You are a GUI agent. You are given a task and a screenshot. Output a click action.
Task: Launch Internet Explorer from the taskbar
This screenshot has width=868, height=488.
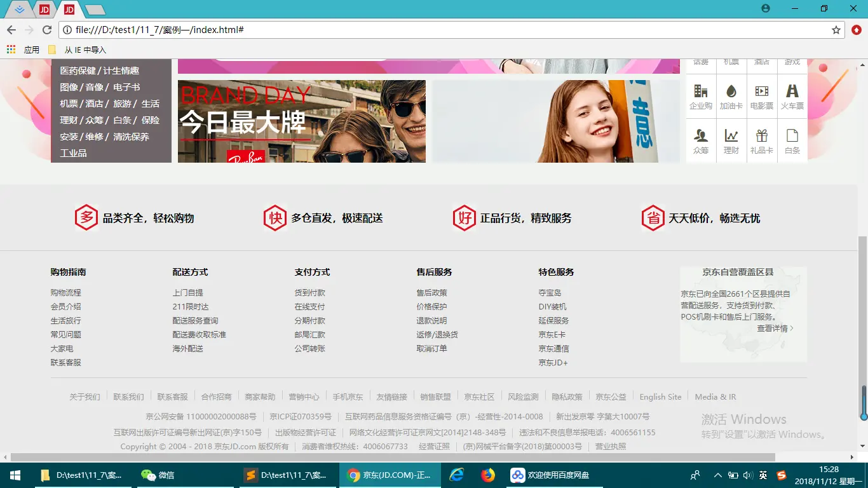(456, 475)
